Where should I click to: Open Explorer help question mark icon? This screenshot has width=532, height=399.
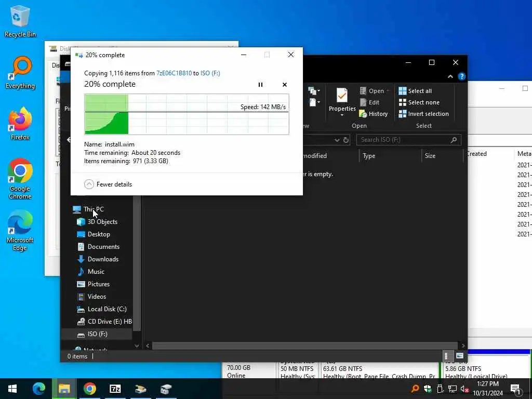(x=461, y=77)
